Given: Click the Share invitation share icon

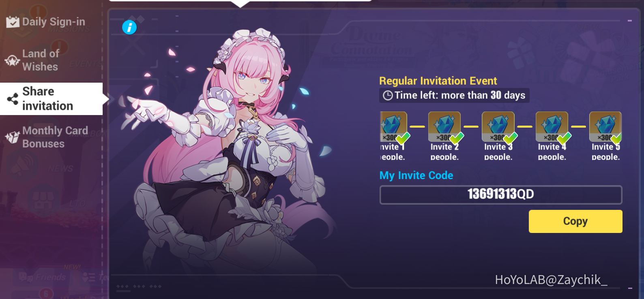Looking at the screenshot, I should (x=13, y=99).
